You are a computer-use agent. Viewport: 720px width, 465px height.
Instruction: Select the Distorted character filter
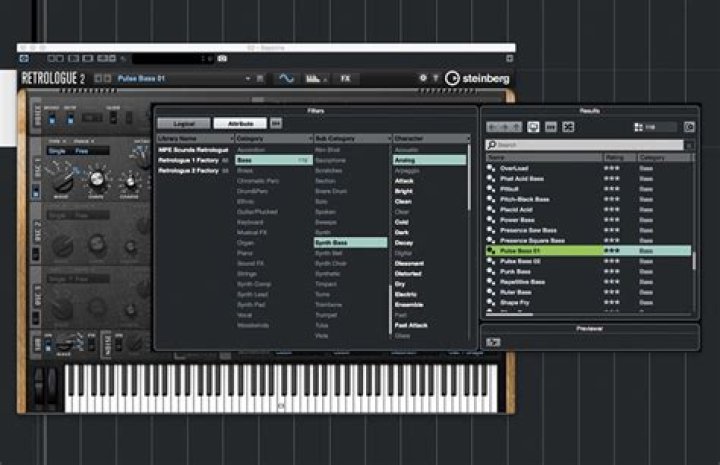(408, 274)
